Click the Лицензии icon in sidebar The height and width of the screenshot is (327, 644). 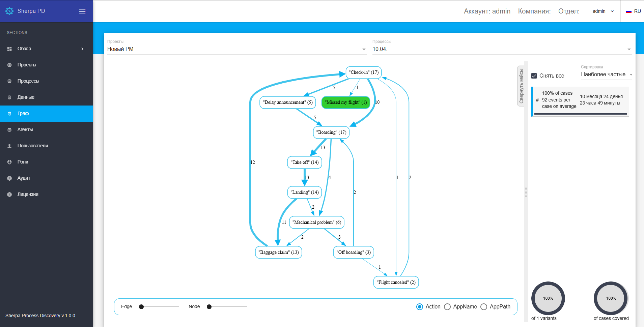click(9, 195)
